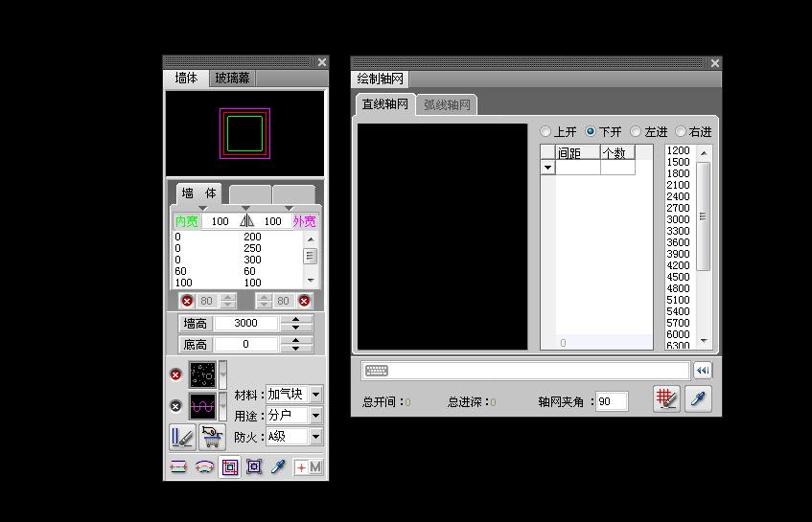Select 4500 in the spacing list
Viewport: 812px width, 522px height.
point(678,277)
